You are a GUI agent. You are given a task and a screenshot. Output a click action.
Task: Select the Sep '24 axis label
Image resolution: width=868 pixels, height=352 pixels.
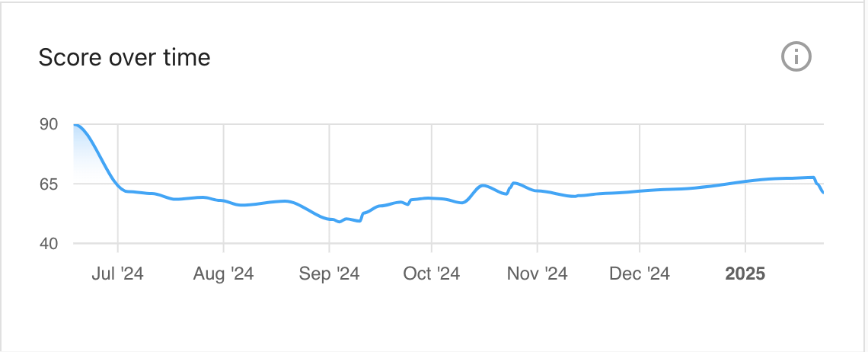point(330,274)
